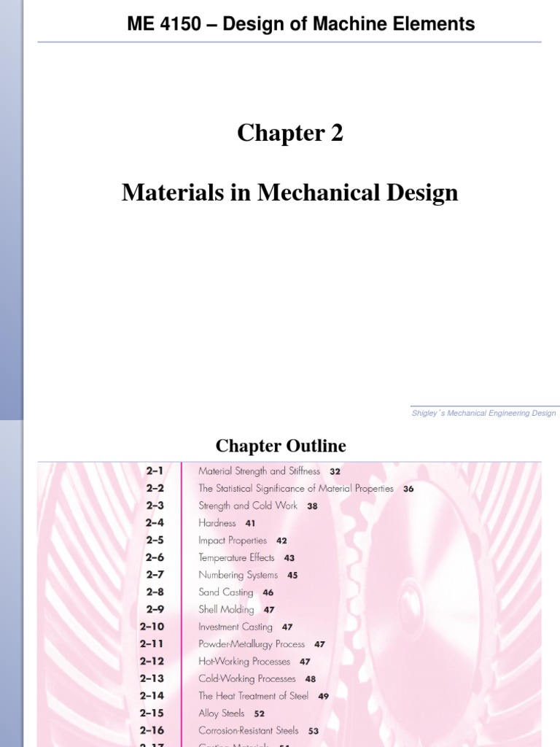Click page number '52' beside Alloy Steels
Screen dimensions: 560x747
click(x=259, y=713)
